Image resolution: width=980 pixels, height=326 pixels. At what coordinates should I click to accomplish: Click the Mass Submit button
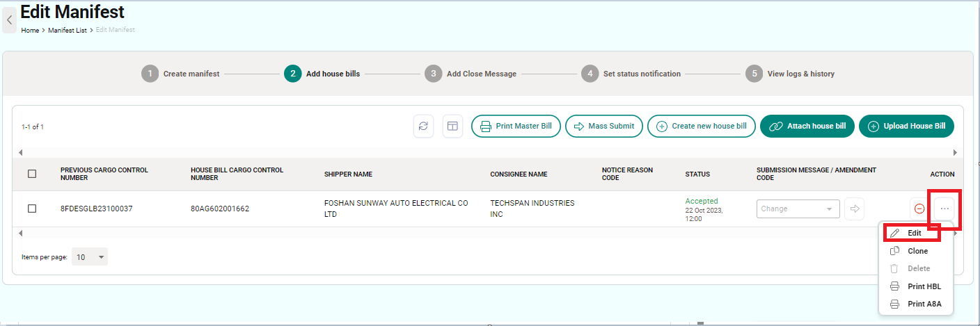604,127
